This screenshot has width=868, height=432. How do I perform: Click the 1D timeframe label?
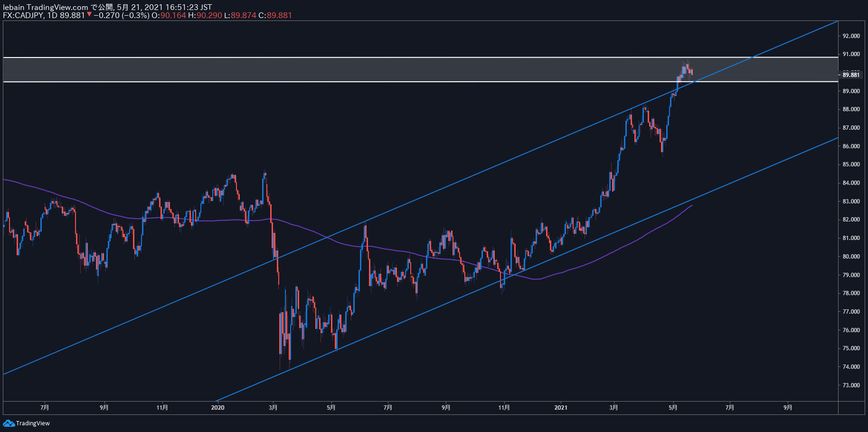pos(52,15)
